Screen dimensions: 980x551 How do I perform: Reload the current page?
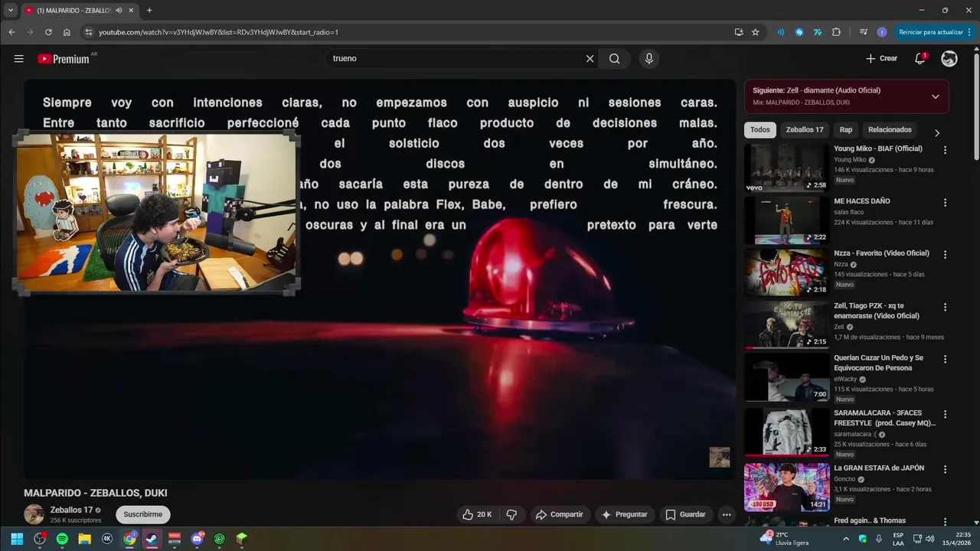[48, 32]
